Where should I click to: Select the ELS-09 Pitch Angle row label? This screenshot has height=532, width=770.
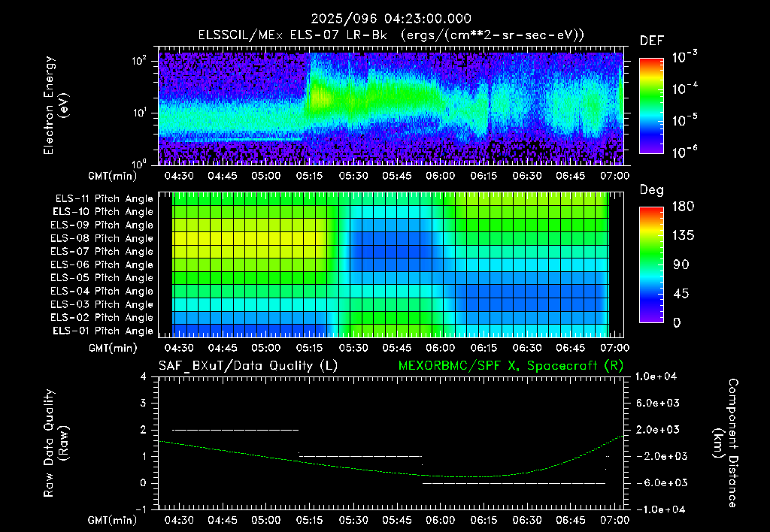click(x=102, y=225)
